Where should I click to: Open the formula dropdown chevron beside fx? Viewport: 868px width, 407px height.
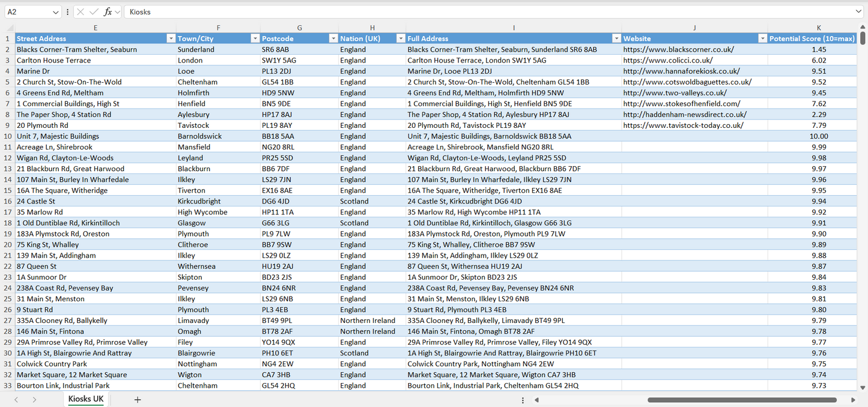point(117,11)
